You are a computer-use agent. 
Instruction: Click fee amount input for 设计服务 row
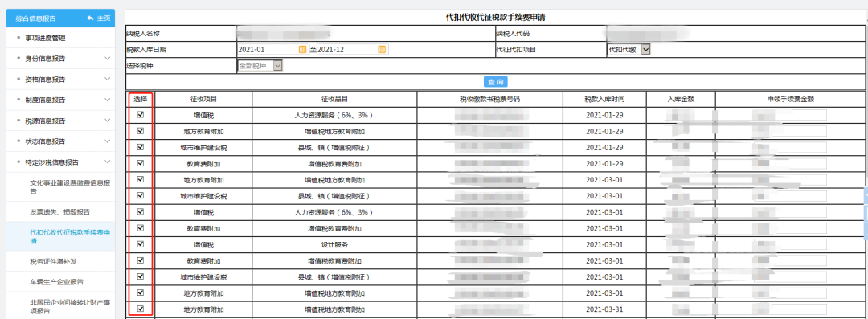coord(789,244)
